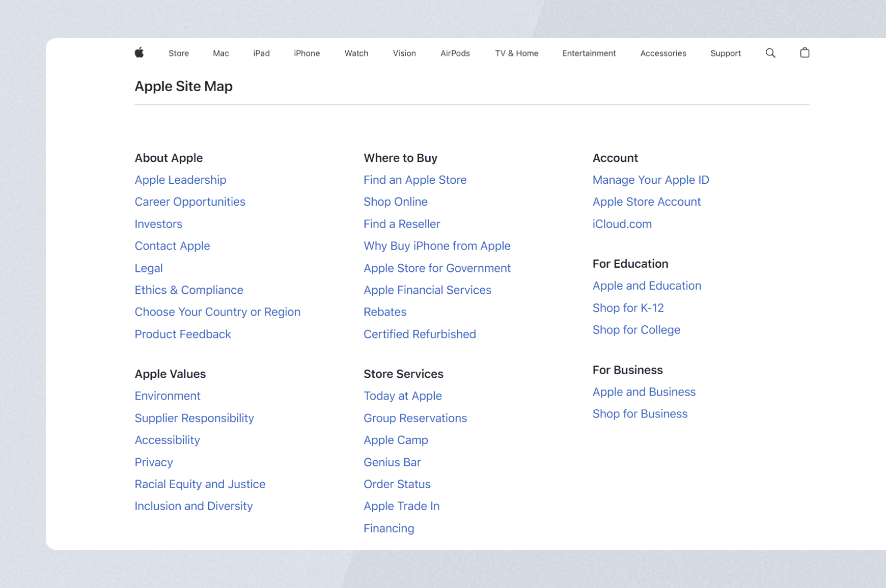The height and width of the screenshot is (588, 886).
Task: Go to Racial Equity and Justice
Action: (x=200, y=484)
